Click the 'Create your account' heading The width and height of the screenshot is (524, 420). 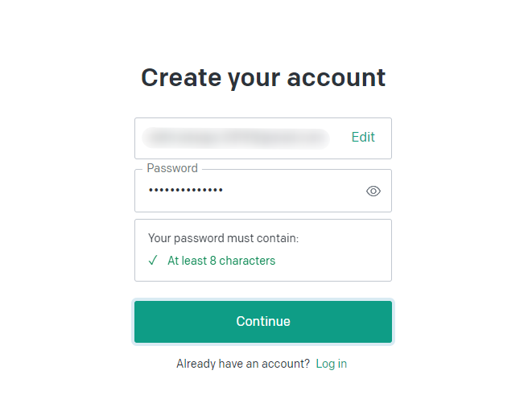click(x=263, y=77)
